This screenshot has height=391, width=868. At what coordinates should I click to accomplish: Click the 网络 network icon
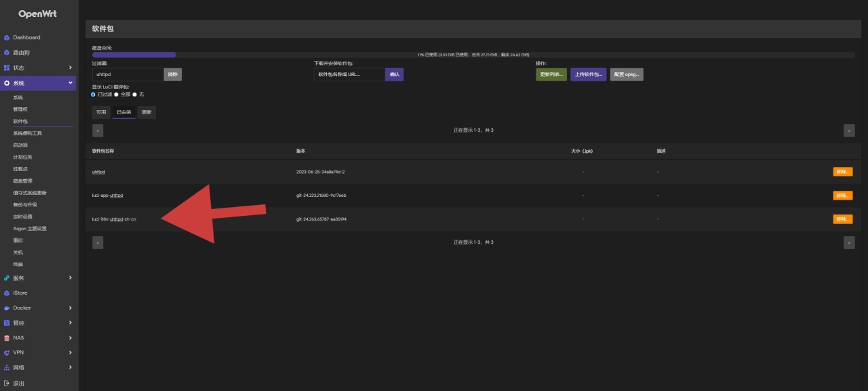pos(7,367)
